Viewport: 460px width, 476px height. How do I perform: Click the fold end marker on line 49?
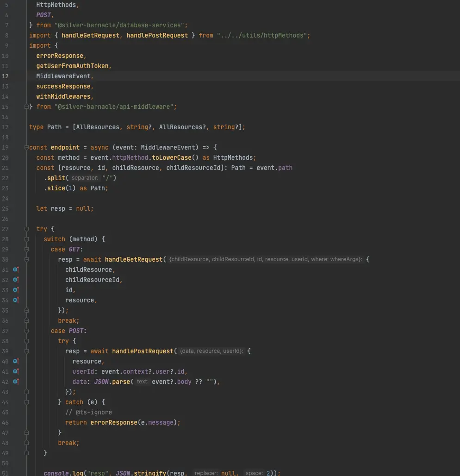click(26, 453)
